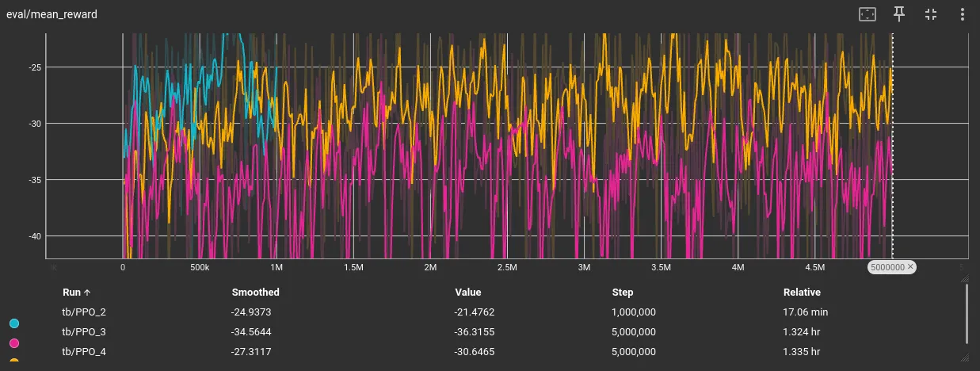Click the step cell 1,000,000
This screenshot has height=371, width=980.
click(x=634, y=312)
